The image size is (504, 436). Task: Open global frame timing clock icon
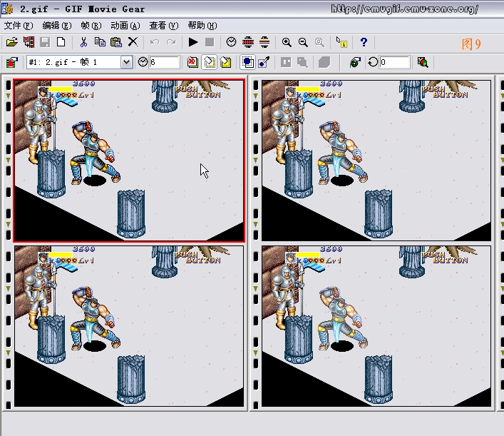(232, 42)
